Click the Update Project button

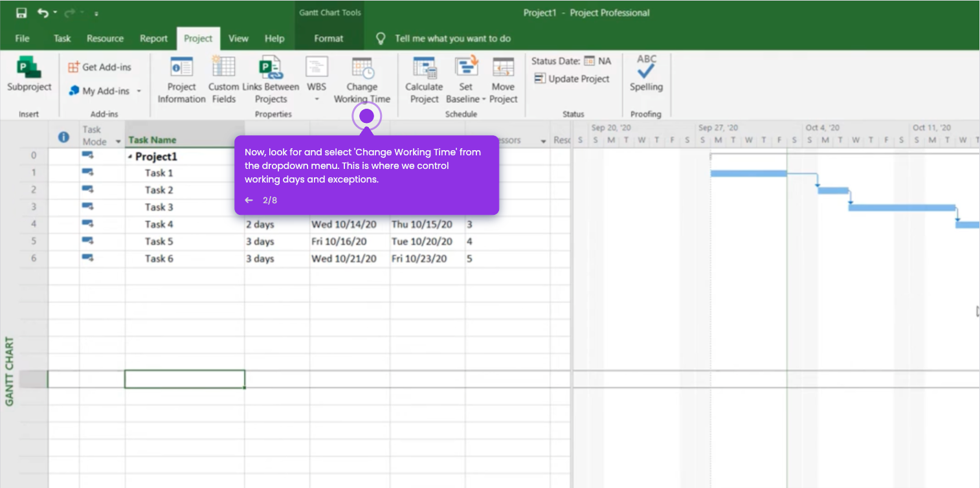pyautogui.click(x=572, y=79)
